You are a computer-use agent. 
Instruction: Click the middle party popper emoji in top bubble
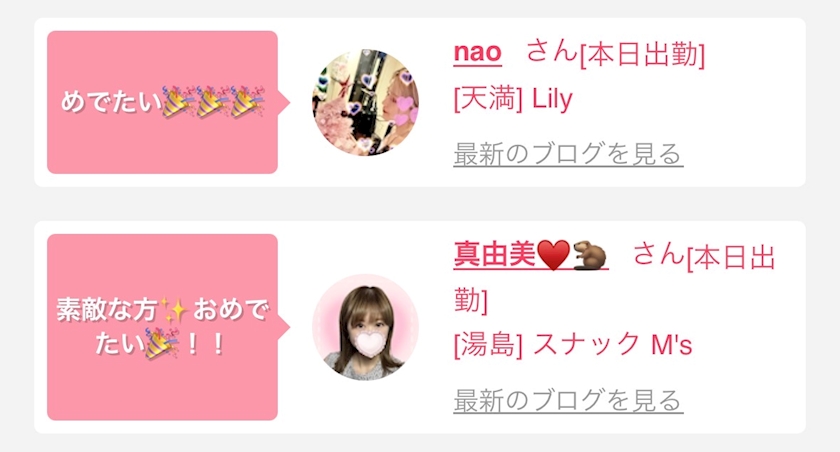(213, 101)
